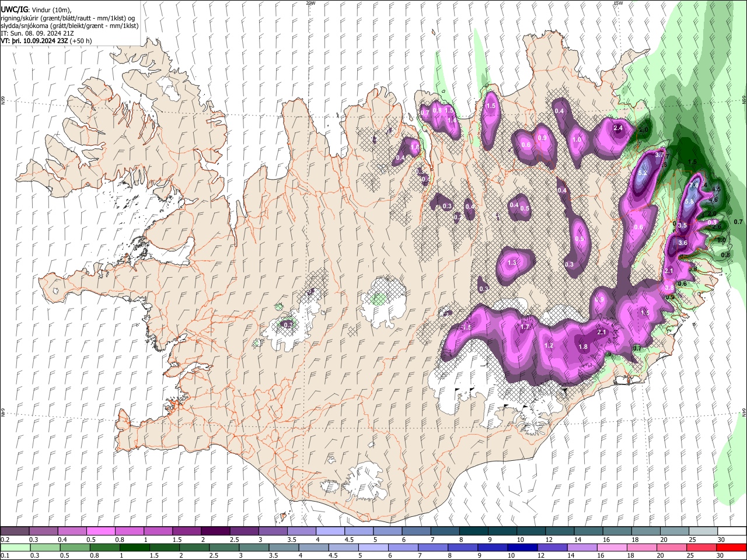Choose the light periwinkle 4 snow swatch
The width and height of the screenshot is (747, 560).
pyautogui.click(x=330, y=531)
